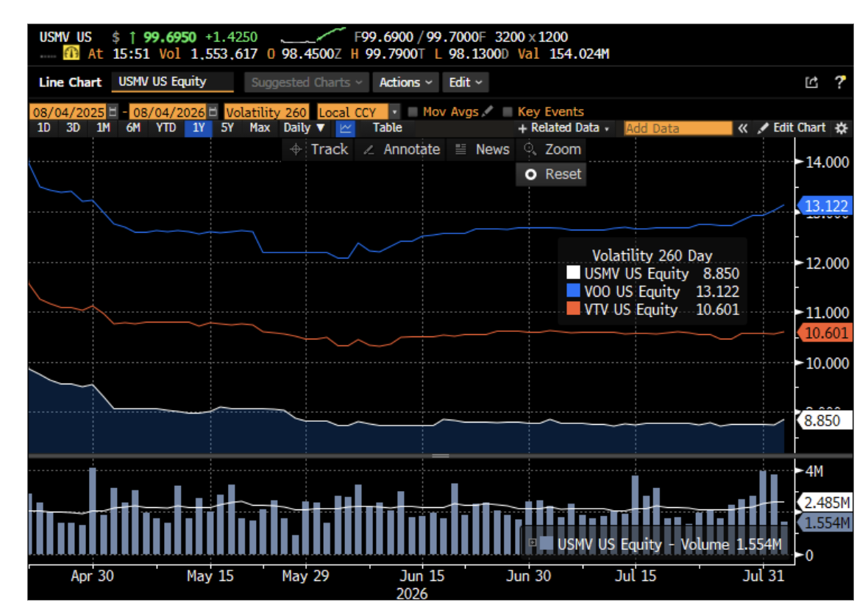The height and width of the screenshot is (611, 868).
Task: Edit moving averages with the pencil icon
Action: (x=488, y=111)
